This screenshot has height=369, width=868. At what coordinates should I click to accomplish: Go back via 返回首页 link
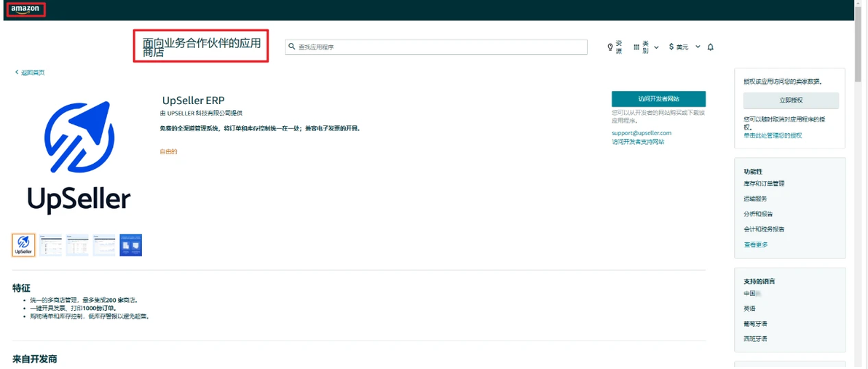(30, 73)
